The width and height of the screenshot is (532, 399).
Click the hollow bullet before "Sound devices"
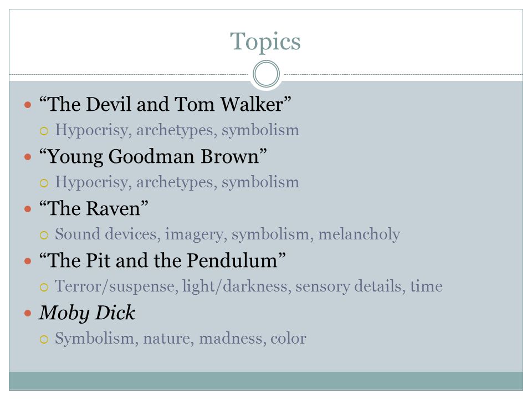point(44,235)
